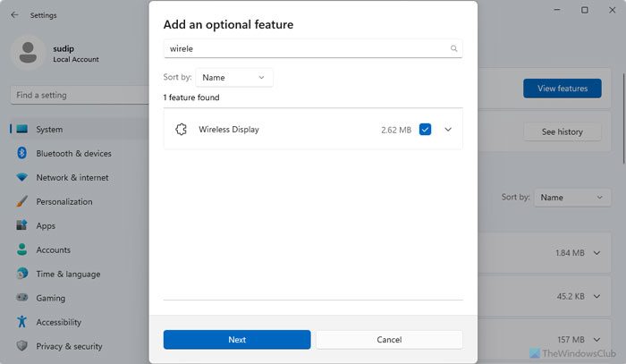Click the sudip user avatar icon
This screenshot has height=364, width=626.
coord(28,53)
